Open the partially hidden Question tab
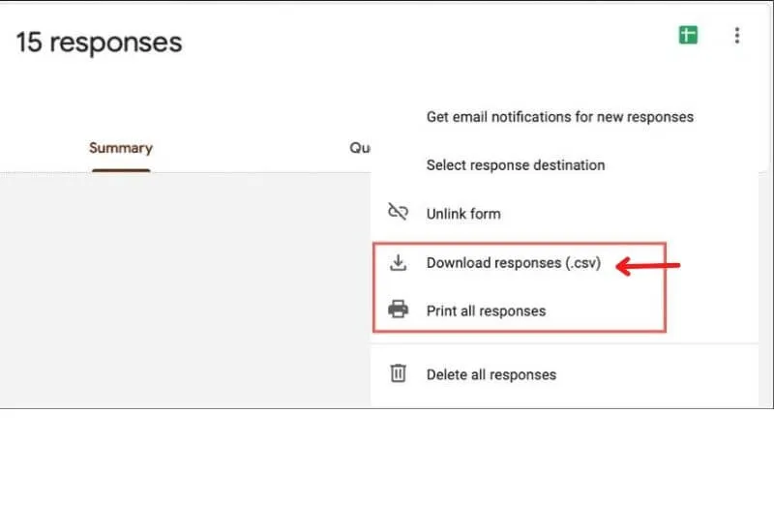The height and width of the screenshot is (532, 774). (x=360, y=148)
